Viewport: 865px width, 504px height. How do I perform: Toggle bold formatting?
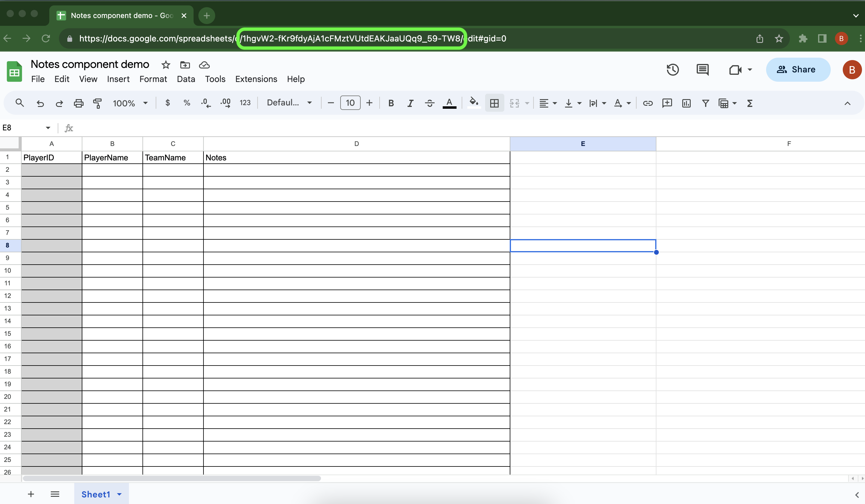[x=391, y=103]
